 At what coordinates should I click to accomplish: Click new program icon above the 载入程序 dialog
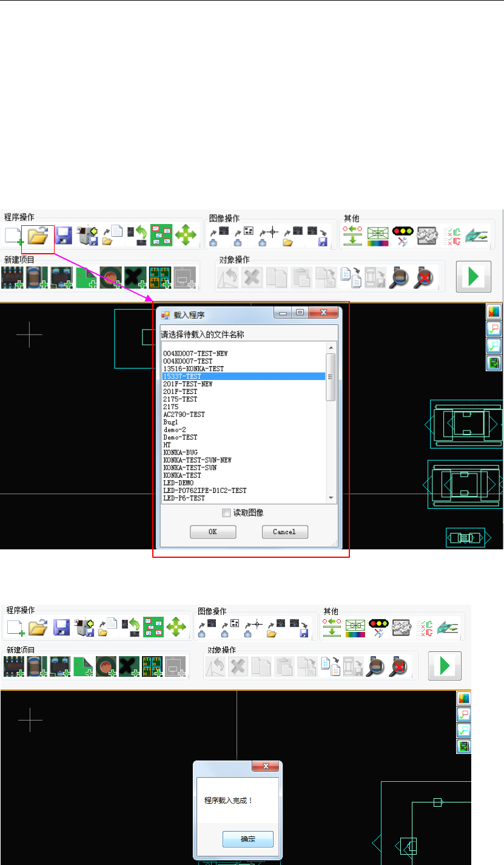tap(13, 236)
